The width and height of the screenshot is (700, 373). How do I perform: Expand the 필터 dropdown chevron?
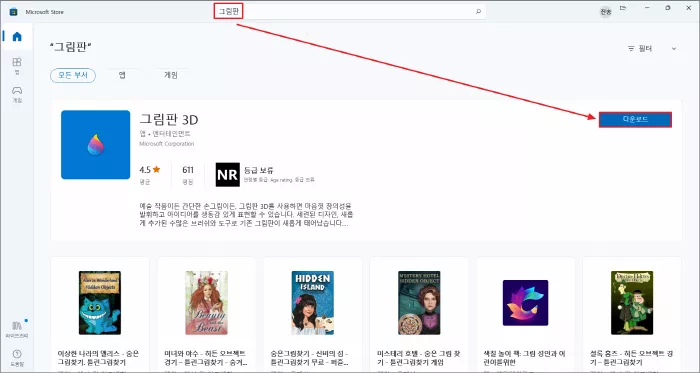674,49
